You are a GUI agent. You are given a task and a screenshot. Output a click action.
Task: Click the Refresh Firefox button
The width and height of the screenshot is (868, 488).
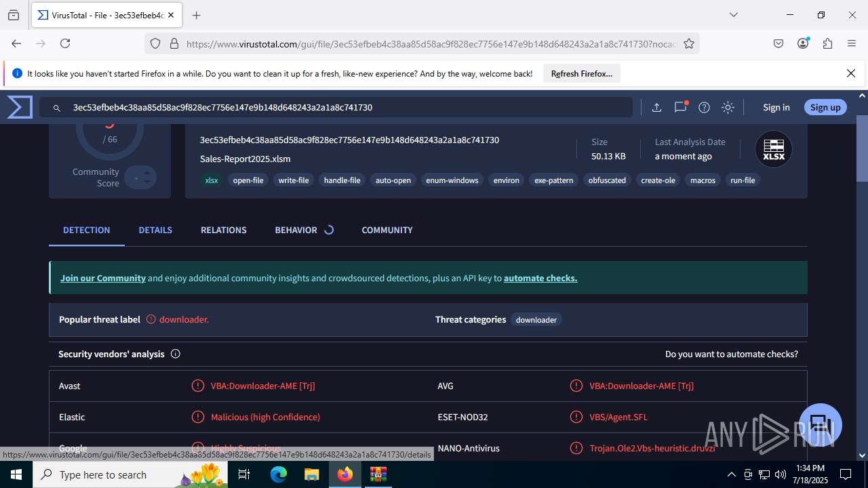582,73
